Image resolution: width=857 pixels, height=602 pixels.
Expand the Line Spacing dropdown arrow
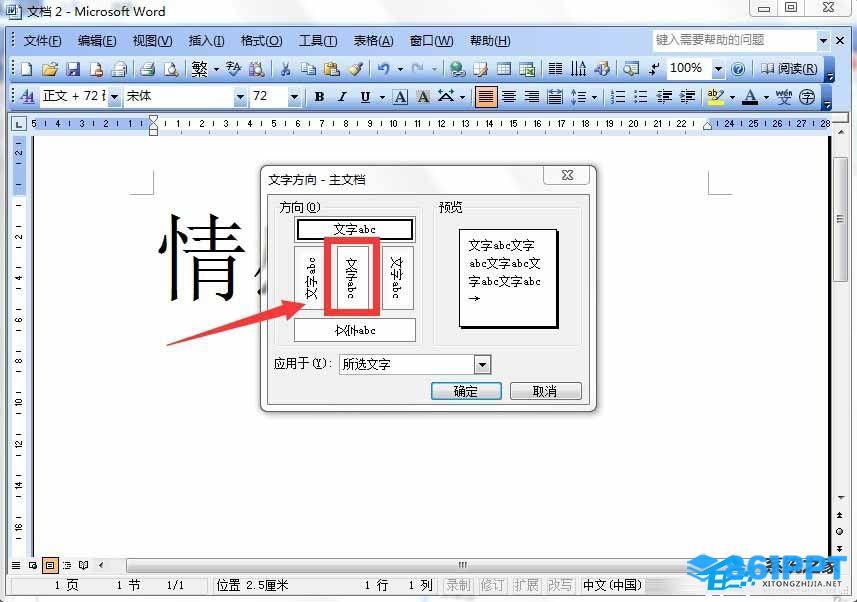[594, 97]
